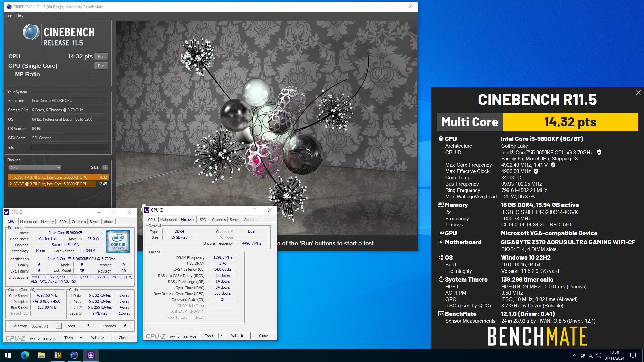This screenshot has height=362, width=644.
Task: Click the shield icon beside Max Effective Clock
Action: 536,171
